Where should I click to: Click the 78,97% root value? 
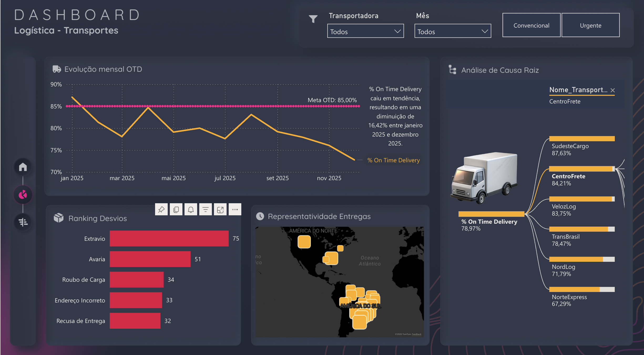coord(471,228)
